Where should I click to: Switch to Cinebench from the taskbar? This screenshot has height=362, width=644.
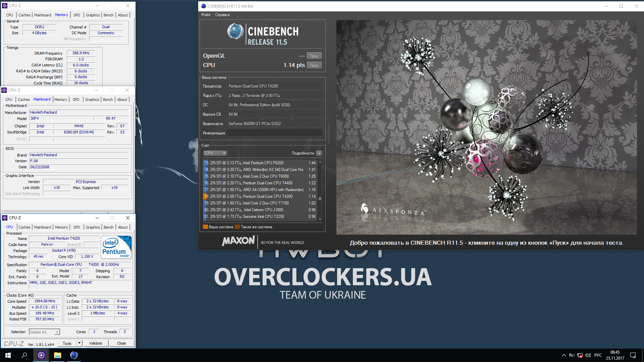coord(74,355)
